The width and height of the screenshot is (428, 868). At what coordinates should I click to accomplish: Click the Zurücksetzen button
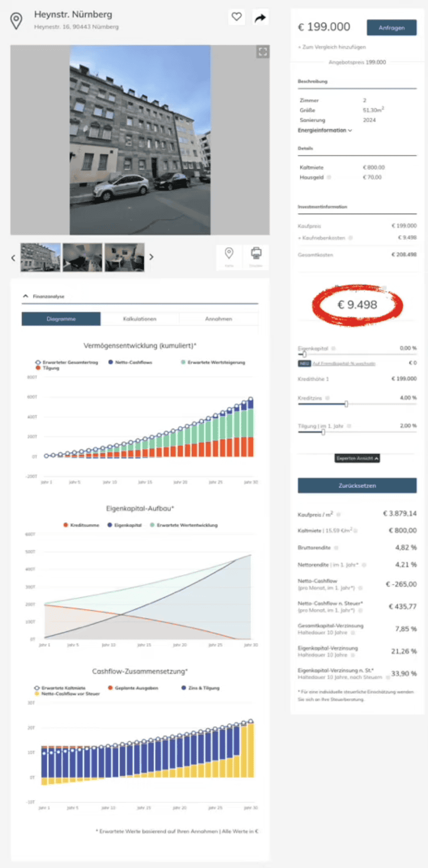coord(357,485)
